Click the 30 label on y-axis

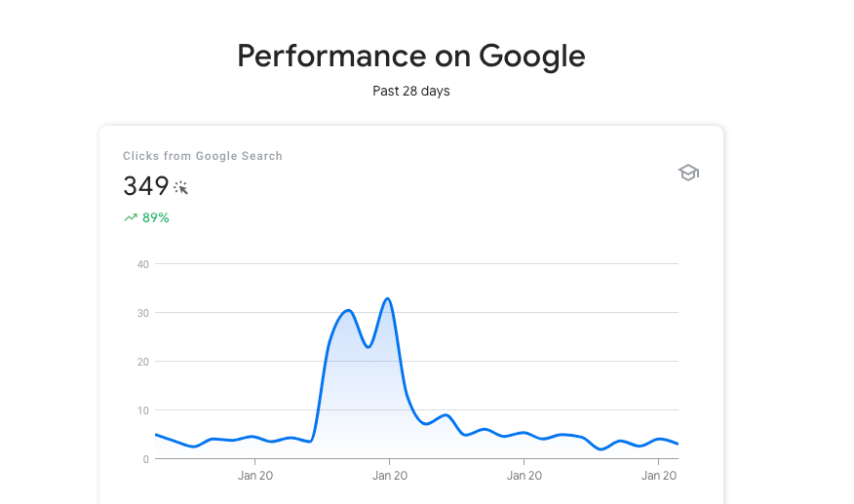[143, 313]
